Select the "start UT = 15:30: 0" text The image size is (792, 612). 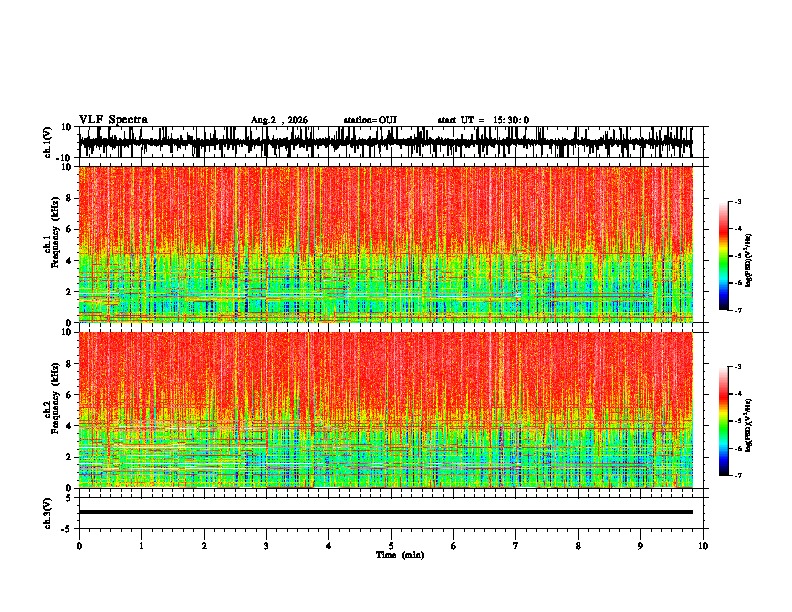pos(483,120)
